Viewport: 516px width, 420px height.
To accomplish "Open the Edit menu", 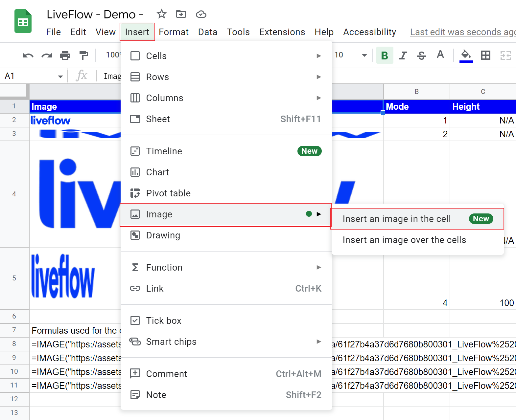I will tap(78, 32).
